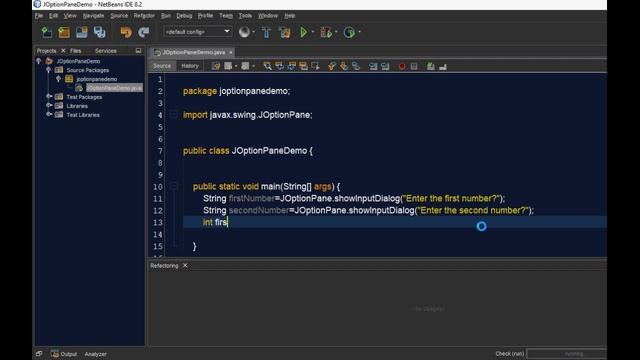The width and height of the screenshot is (640, 360).
Task: Open the Navigate menu
Action: (93, 16)
